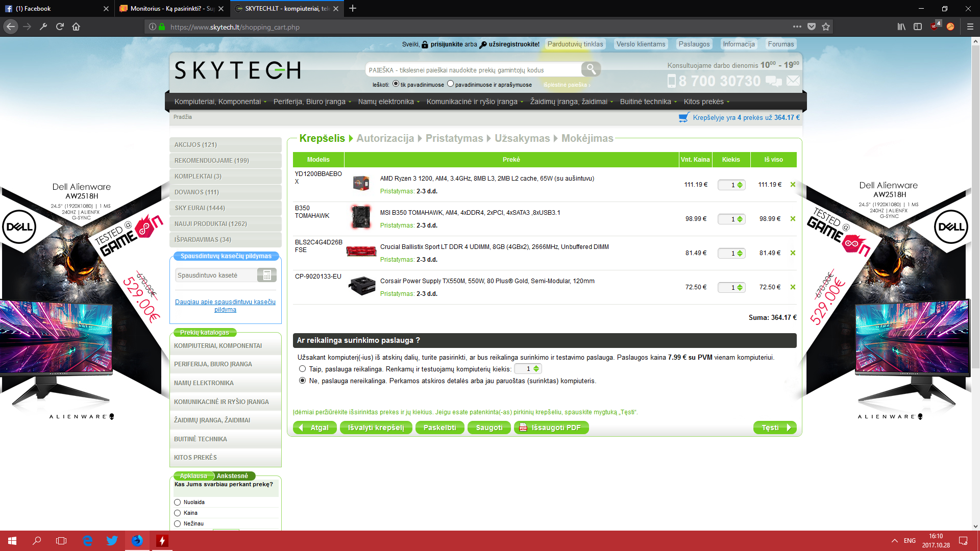Expand Žaidimų įranga, žaidimai menu
Image resolution: width=980 pixels, height=551 pixels.
(571, 102)
